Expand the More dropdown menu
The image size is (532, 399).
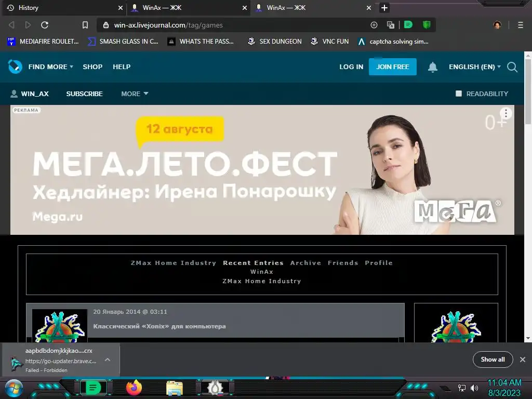point(135,94)
